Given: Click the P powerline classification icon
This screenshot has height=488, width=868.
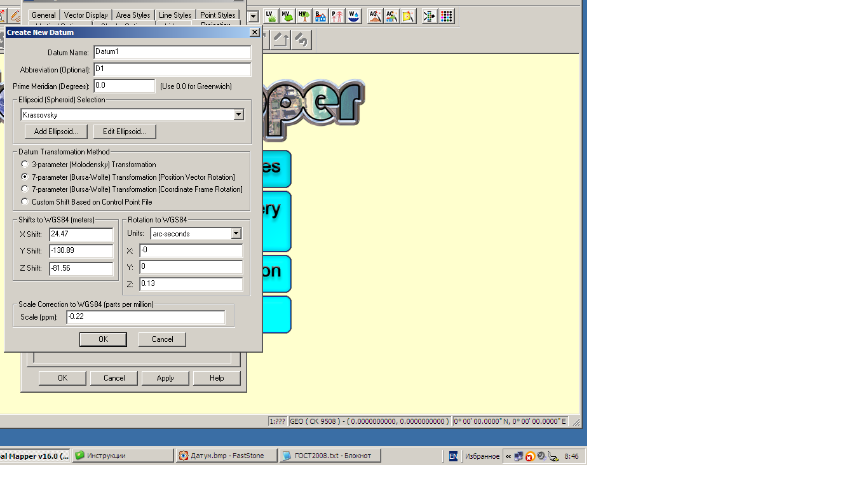Looking at the screenshot, I should [337, 16].
